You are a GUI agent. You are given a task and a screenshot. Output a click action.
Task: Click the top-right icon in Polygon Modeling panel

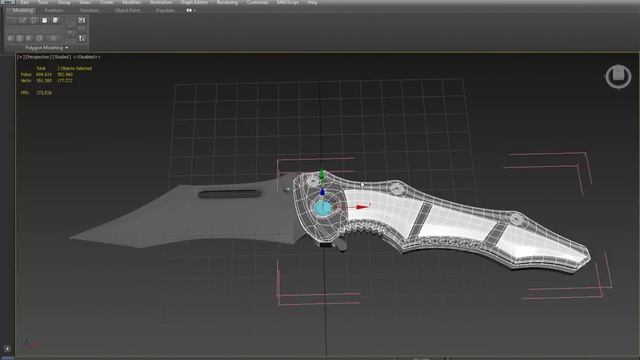pyautogui.click(x=82, y=20)
